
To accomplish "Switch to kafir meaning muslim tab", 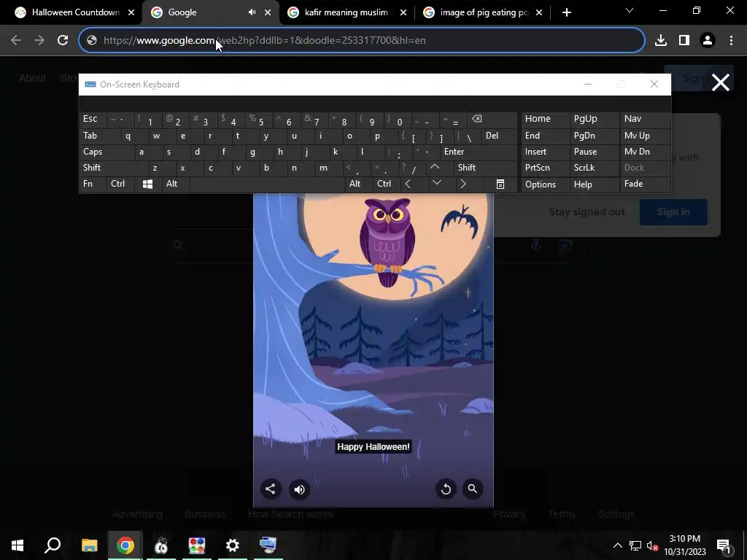I will 346,12.
